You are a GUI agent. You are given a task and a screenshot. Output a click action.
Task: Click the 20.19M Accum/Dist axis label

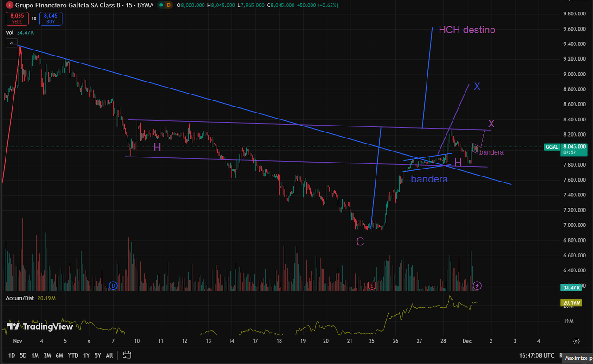[571, 303]
